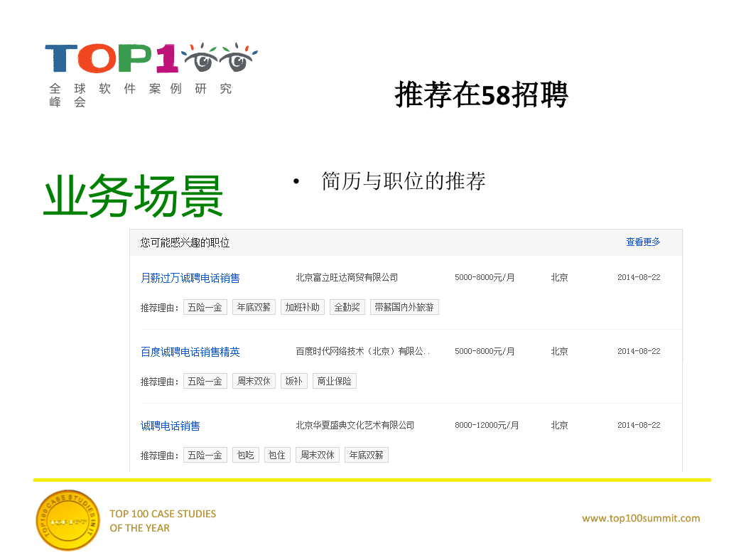
Task: Click www.top100summit.com URL
Action: click(x=641, y=518)
